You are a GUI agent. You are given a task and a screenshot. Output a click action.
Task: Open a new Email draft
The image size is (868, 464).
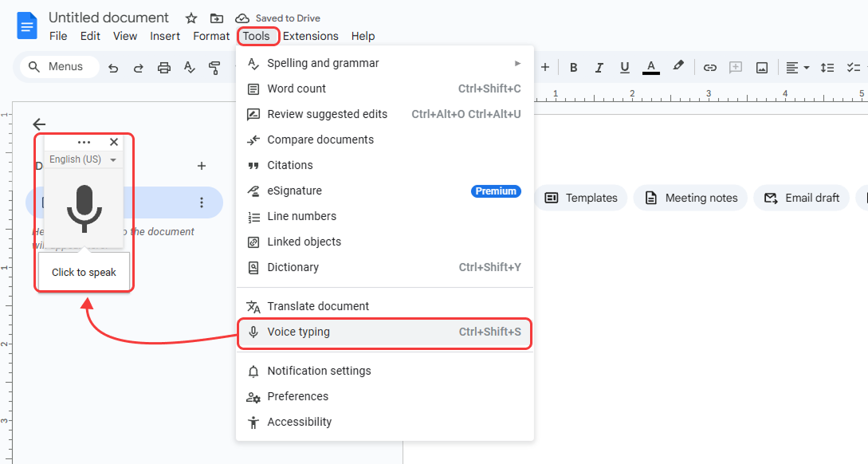(801, 198)
